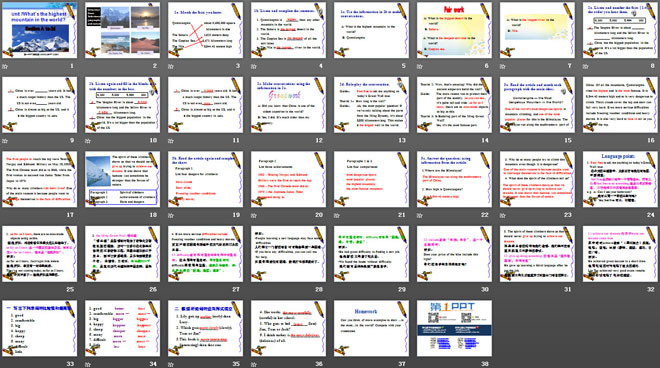Select slide 23 thumbnail

click(x=537, y=179)
